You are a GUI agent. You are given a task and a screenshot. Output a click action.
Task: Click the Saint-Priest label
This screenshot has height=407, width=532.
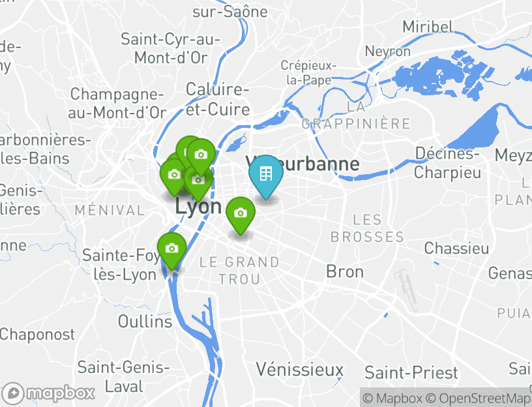click(x=411, y=372)
